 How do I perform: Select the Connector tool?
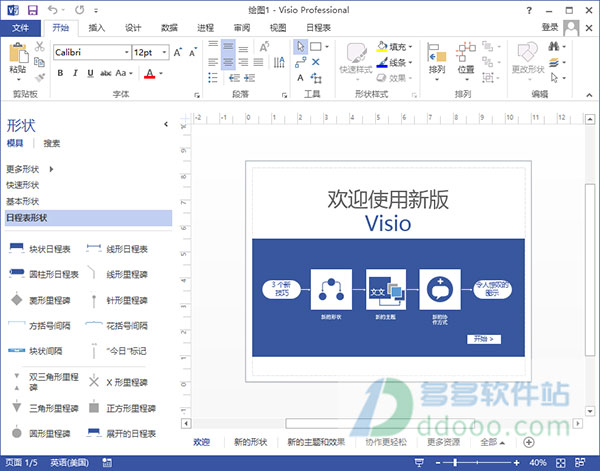pyautogui.click(x=300, y=62)
